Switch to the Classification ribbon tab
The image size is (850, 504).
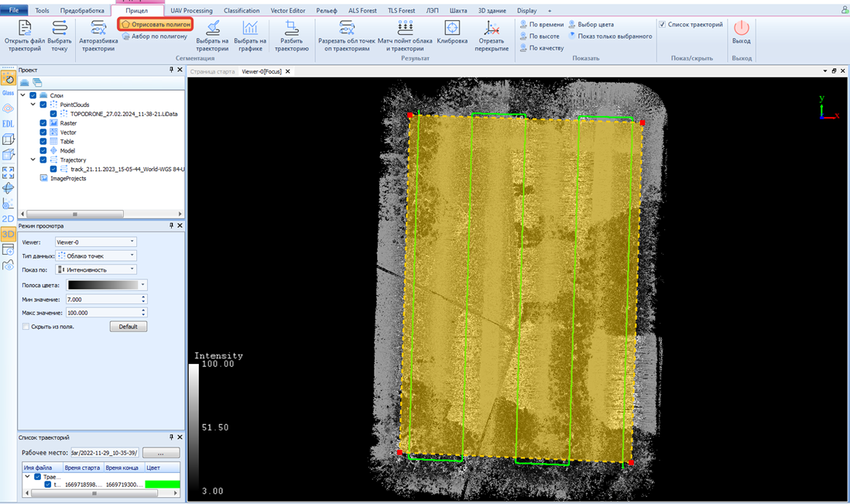[242, 10]
